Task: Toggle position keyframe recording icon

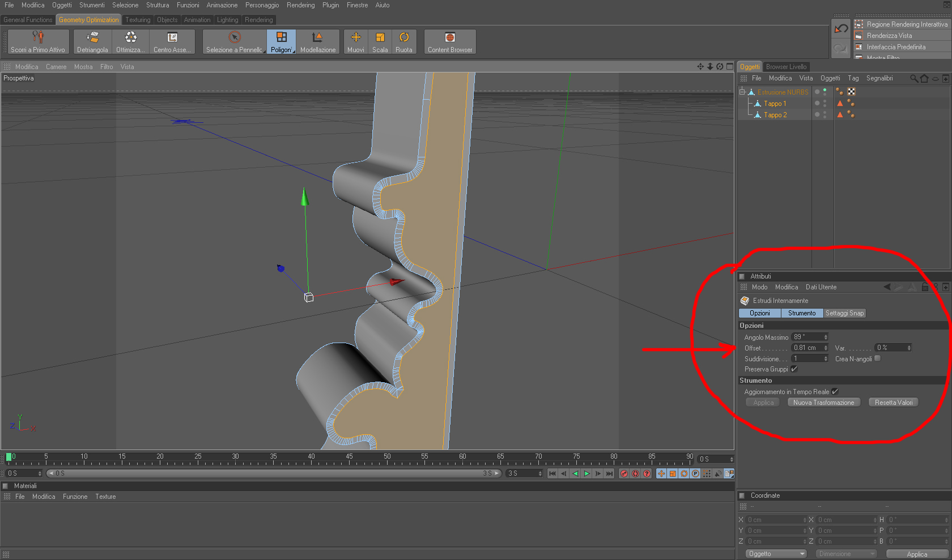Action: pyautogui.click(x=661, y=473)
